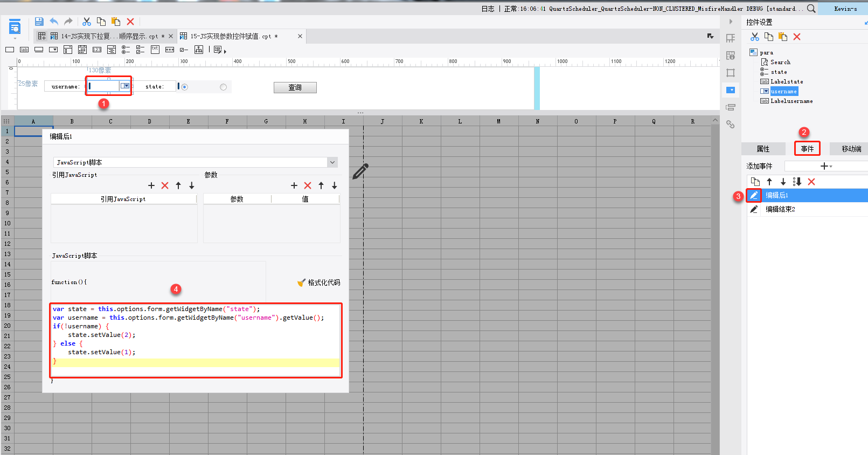
Task: Add a parameter with the plus icon
Action: coord(294,185)
